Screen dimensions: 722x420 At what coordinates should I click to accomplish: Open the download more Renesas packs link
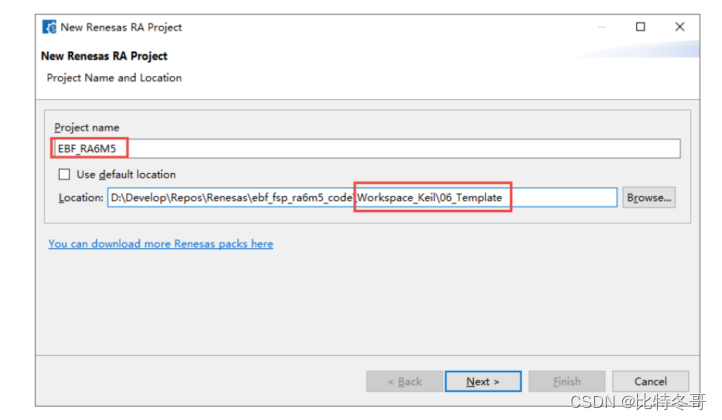pos(161,244)
